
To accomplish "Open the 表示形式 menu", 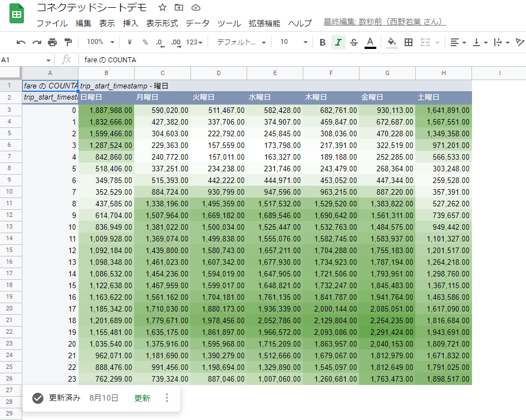I will pos(162,23).
